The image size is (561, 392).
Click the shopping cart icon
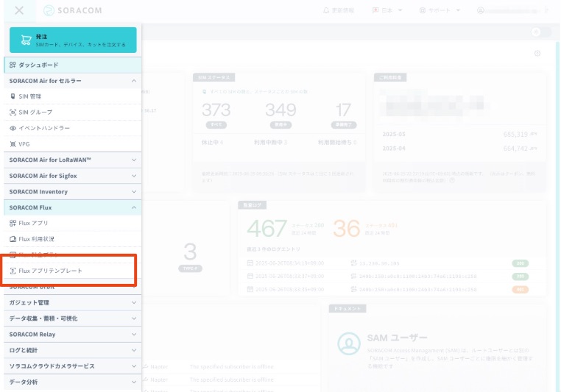[x=26, y=40]
